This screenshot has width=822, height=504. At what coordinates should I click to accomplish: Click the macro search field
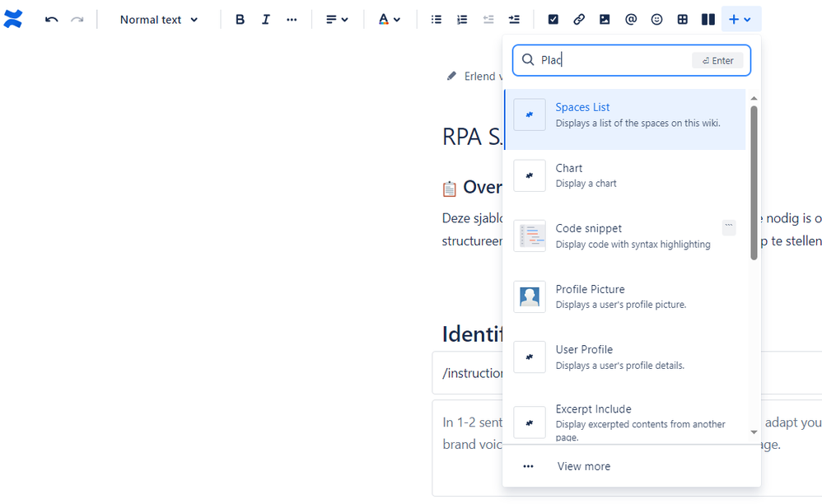(x=631, y=60)
